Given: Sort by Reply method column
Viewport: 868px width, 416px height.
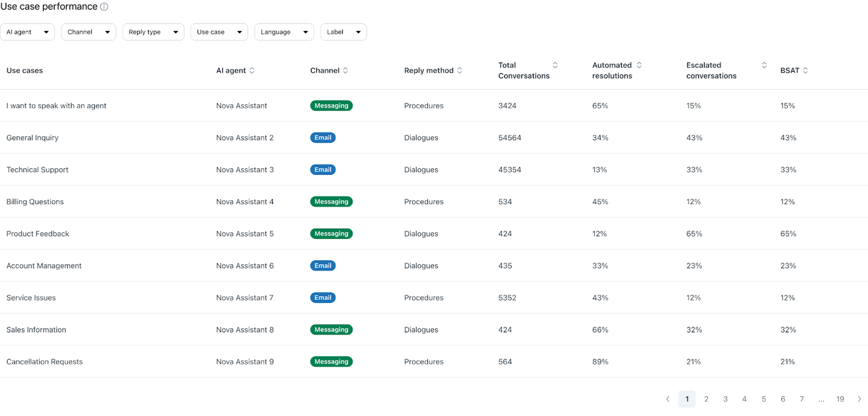Looking at the screenshot, I should tap(459, 71).
